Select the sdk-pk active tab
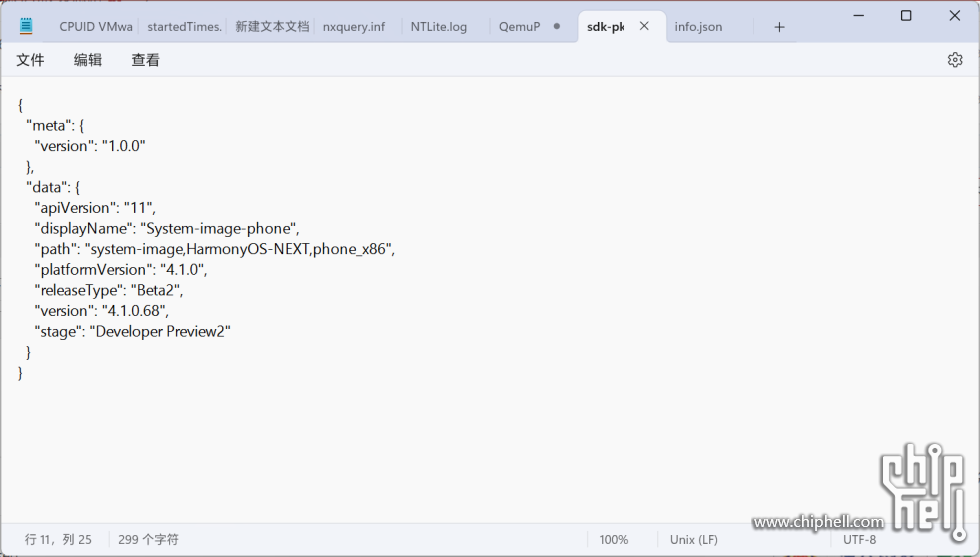980x557 pixels. pos(605,27)
